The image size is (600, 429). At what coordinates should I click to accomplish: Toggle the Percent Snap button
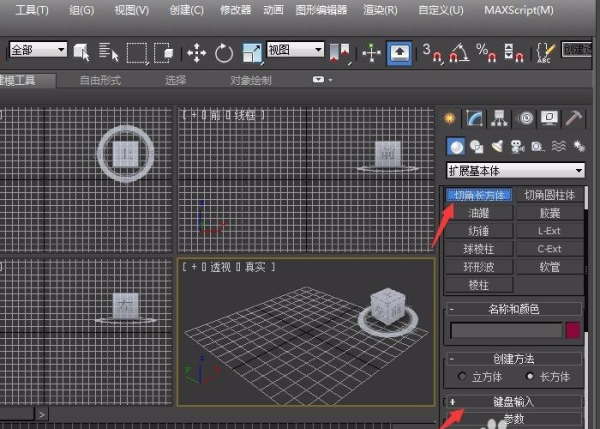[486, 53]
